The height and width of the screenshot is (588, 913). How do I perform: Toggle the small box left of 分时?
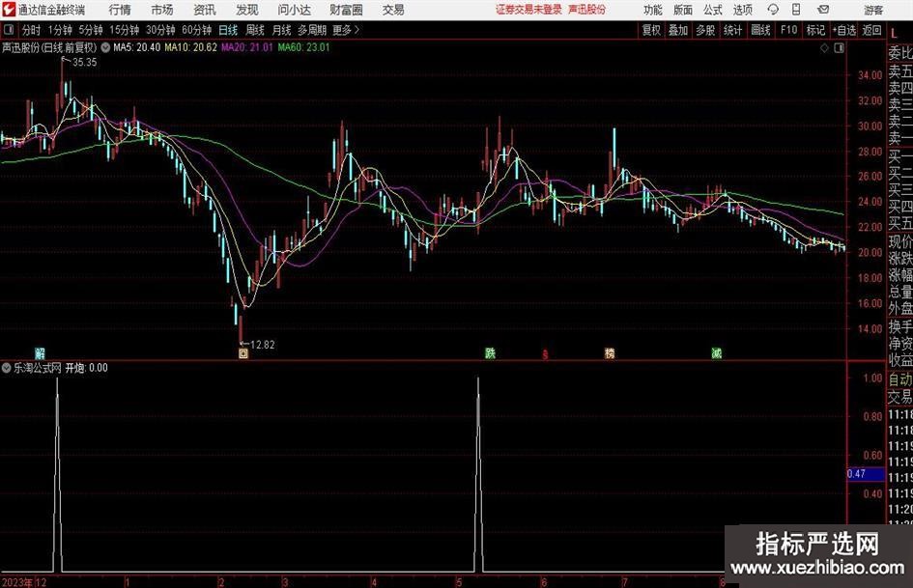point(10,30)
